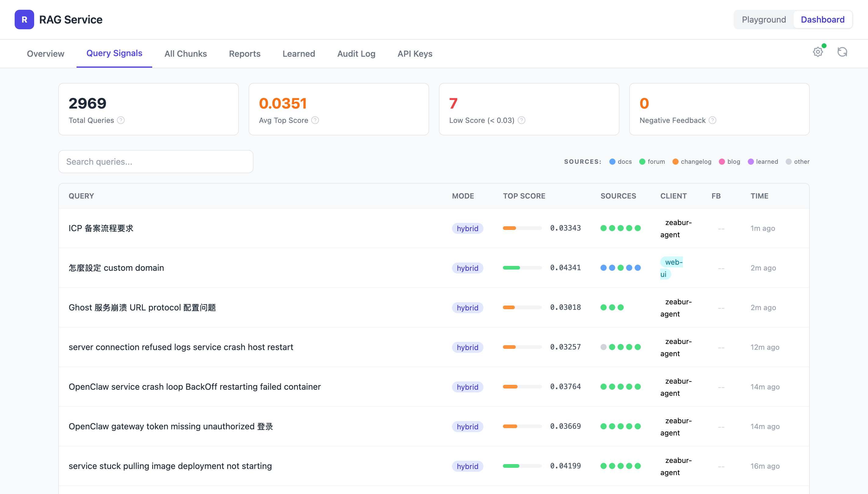
Task: Open the Overview tab
Action: click(45, 54)
